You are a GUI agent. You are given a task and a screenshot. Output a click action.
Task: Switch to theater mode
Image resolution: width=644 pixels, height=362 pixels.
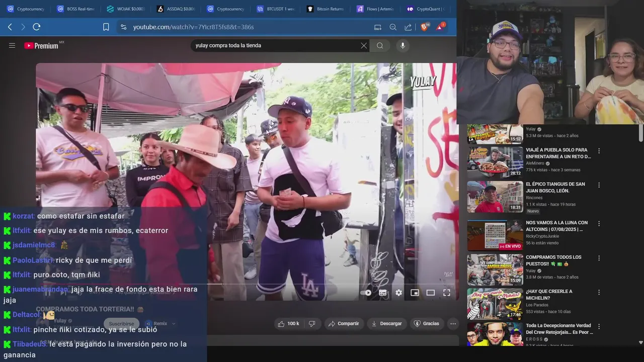click(431, 293)
